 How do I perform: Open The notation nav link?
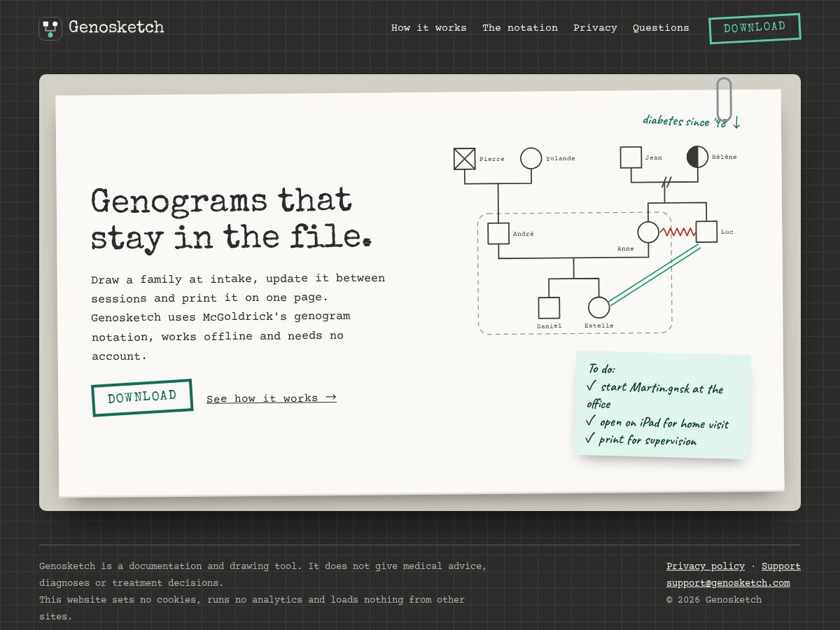coord(520,28)
